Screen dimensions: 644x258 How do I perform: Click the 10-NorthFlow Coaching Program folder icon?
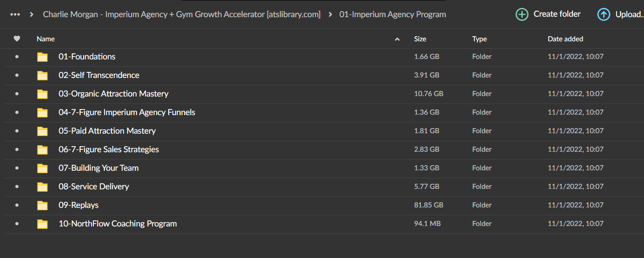pyautogui.click(x=43, y=224)
